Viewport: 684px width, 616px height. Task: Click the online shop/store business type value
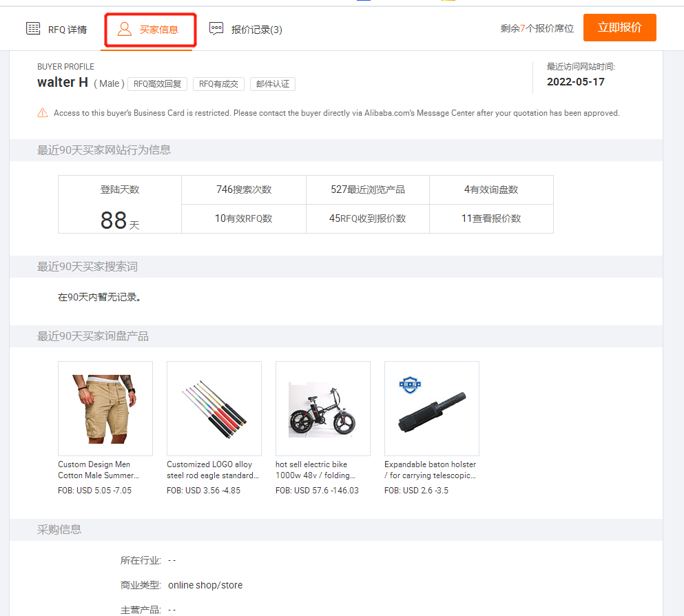click(205, 585)
